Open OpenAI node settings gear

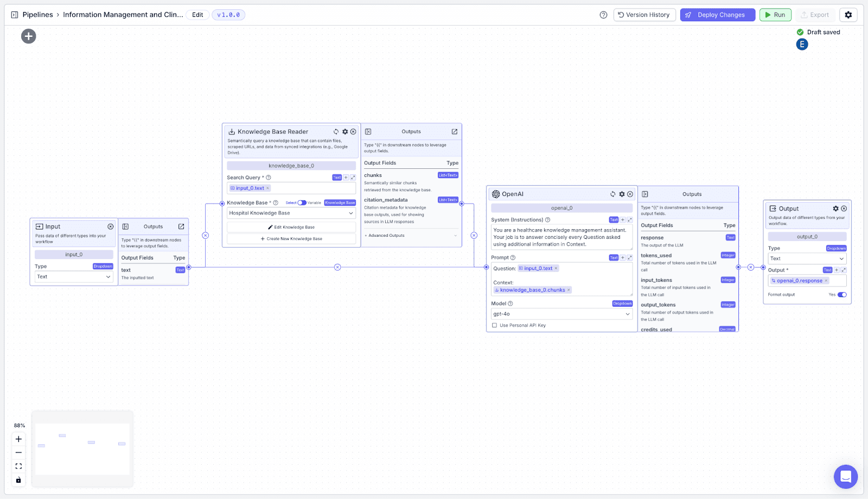(622, 194)
